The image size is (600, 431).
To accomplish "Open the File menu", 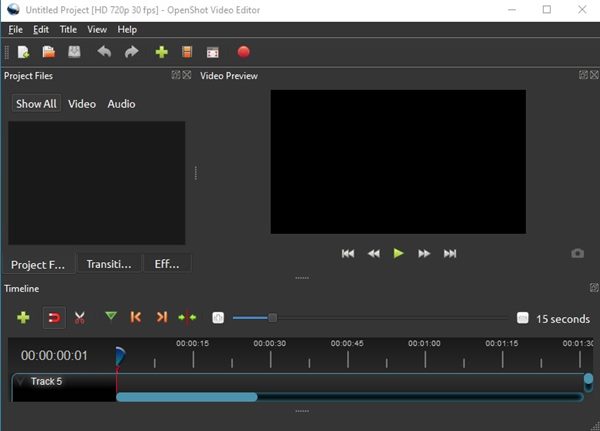I will 15,29.
